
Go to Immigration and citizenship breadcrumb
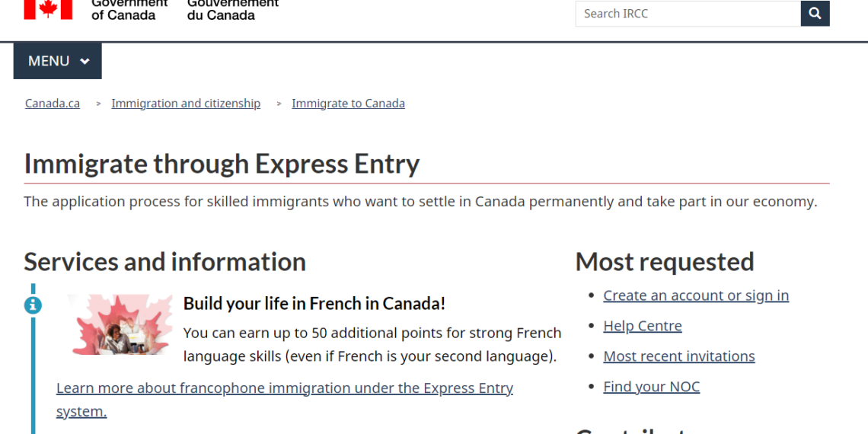click(x=186, y=104)
